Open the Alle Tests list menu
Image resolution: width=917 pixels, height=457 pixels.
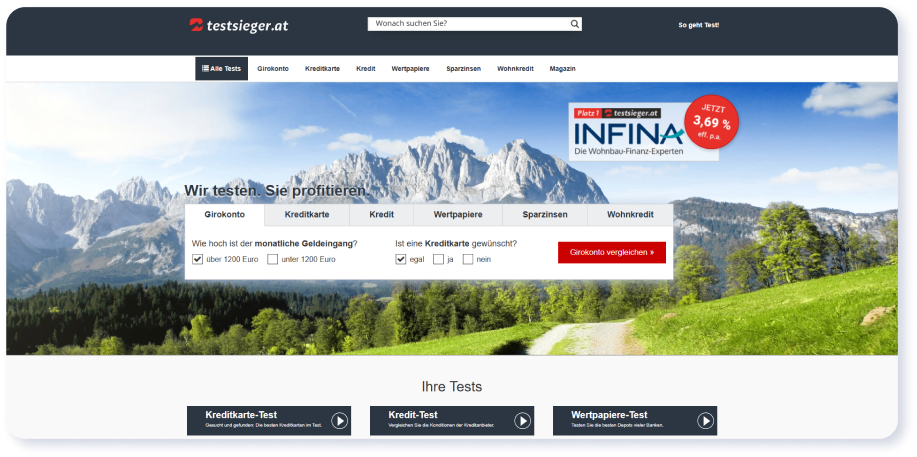tap(221, 68)
